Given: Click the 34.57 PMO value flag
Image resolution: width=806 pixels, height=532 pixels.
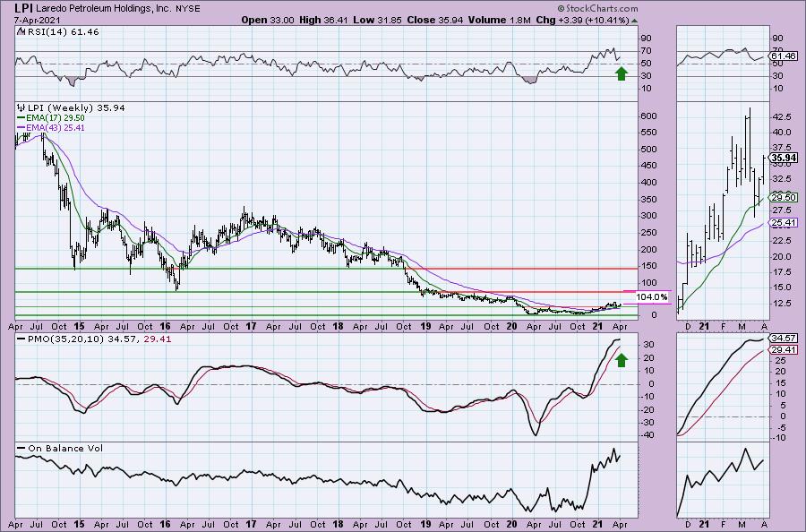Looking at the screenshot, I should [x=784, y=339].
